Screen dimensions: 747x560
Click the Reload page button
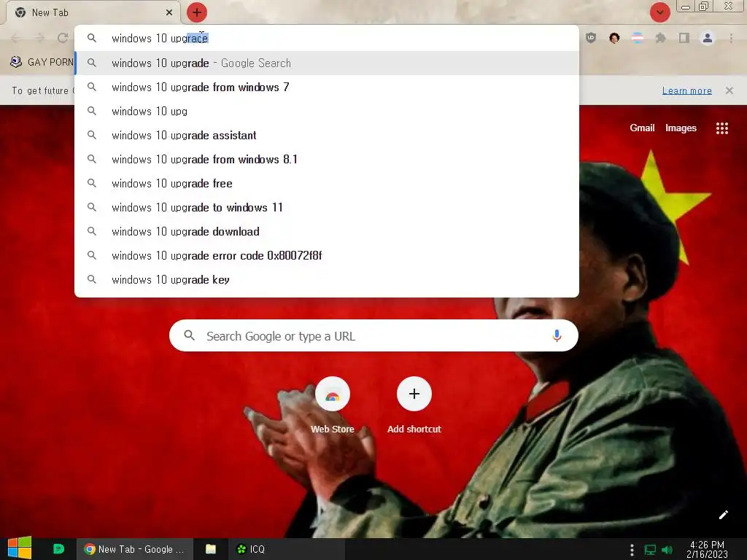point(63,38)
